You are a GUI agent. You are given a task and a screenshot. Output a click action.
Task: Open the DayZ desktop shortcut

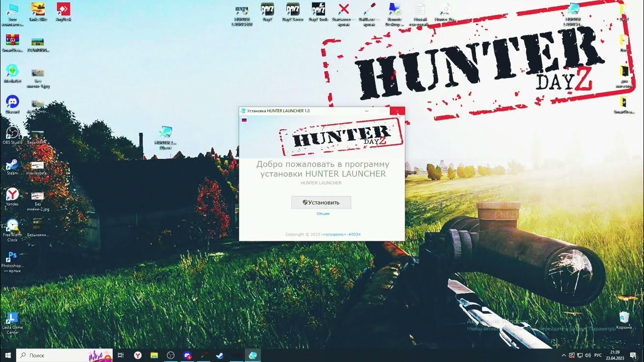(268, 12)
